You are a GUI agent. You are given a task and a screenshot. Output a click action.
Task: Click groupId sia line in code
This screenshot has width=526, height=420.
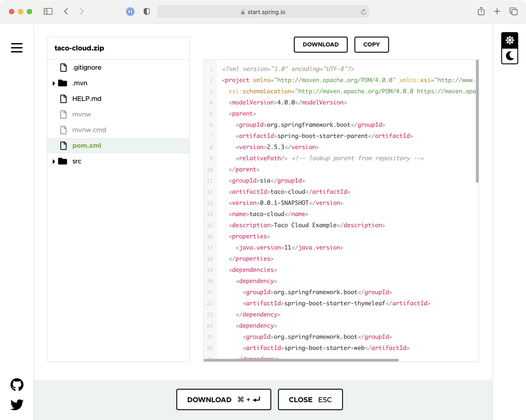[x=267, y=180]
